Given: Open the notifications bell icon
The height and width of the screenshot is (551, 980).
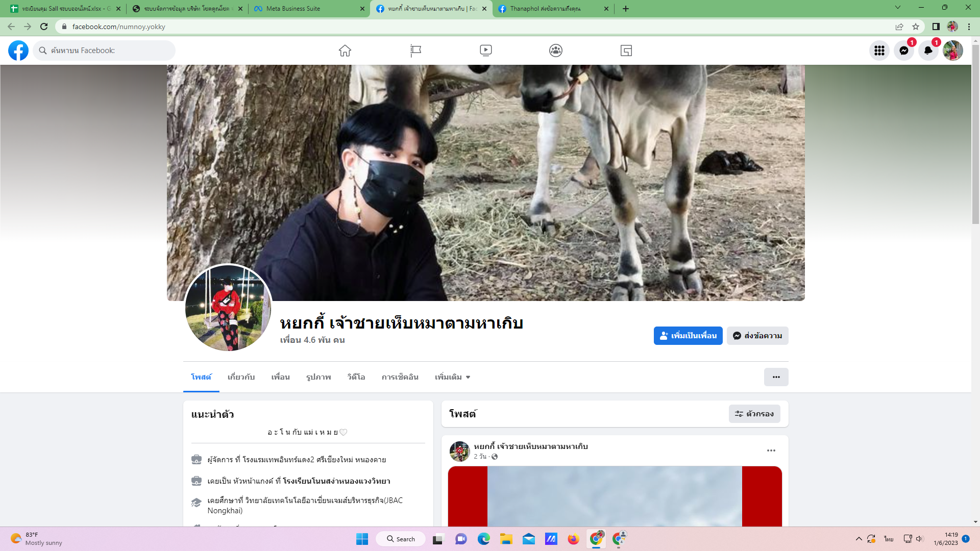Looking at the screenshot, I should pos(928,51).
